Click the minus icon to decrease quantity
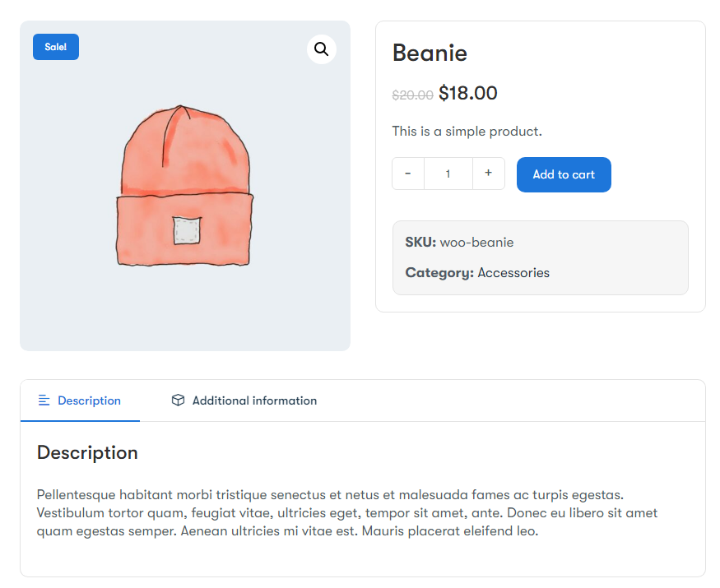Viewport: 720px width, 588px height. pyautogui.click(x=407, y=174)
